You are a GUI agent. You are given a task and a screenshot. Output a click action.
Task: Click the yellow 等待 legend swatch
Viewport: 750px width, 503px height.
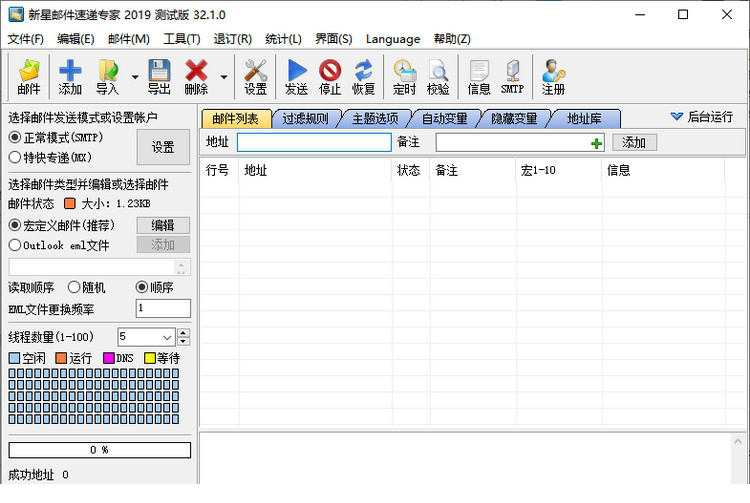[x=150, y=358]
